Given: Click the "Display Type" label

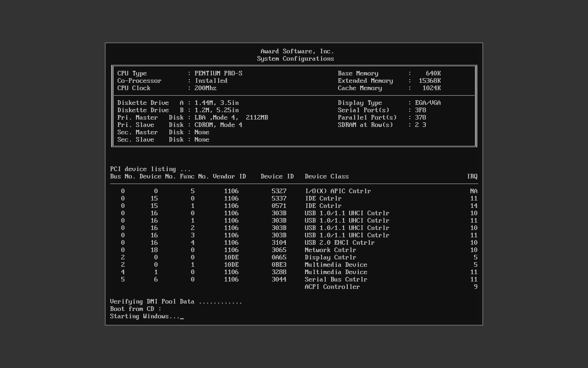Looking at the screenshot, I should coord(360,103).
